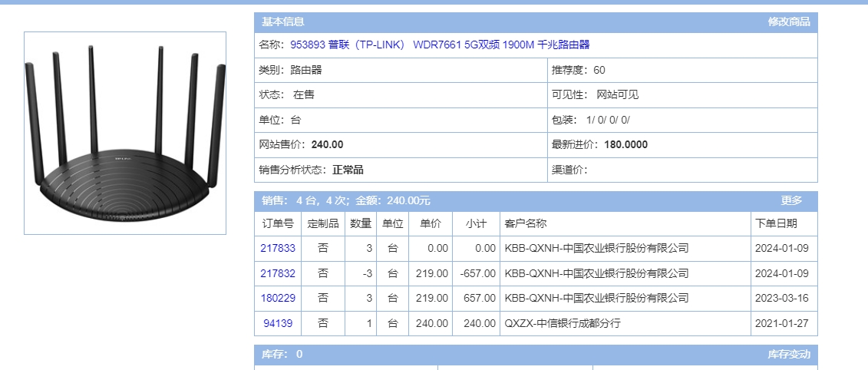Click the 销售分析状态 正常品 value
The width and height of the screenshot is (868, 370).
coord(348,170)
